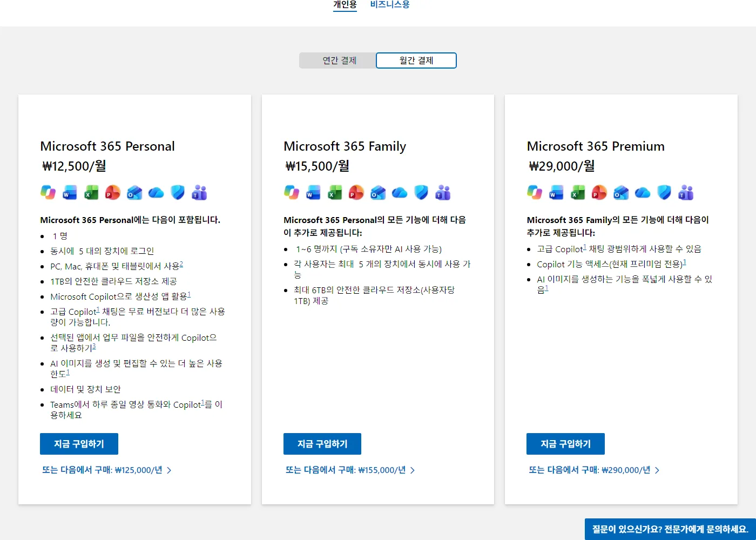Open the ₩125,000/년 yearly purchase link

coord(107,470)
